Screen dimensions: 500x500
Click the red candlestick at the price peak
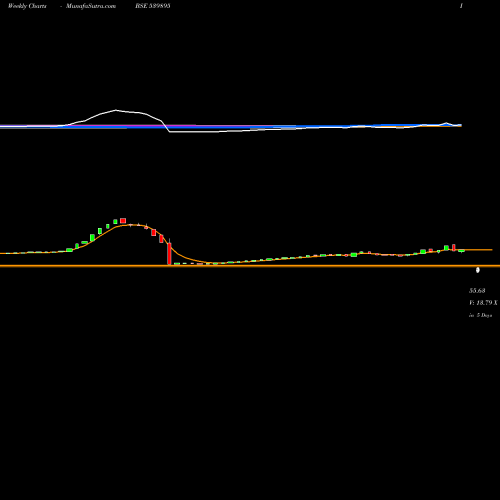click(123, 221)
